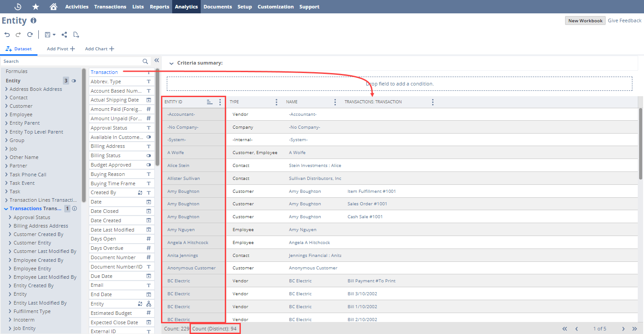The image size is (644, 334).
Task: Click the Undo arrow icon
Action: click(x=7, y=34)
